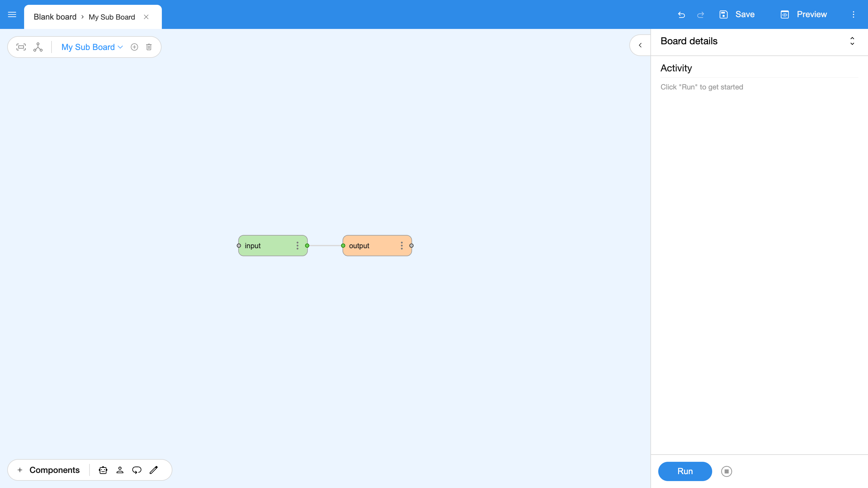The image size is (868, 488).
Task: Expand the Board details panel chevron
Action: coord(853,41)
